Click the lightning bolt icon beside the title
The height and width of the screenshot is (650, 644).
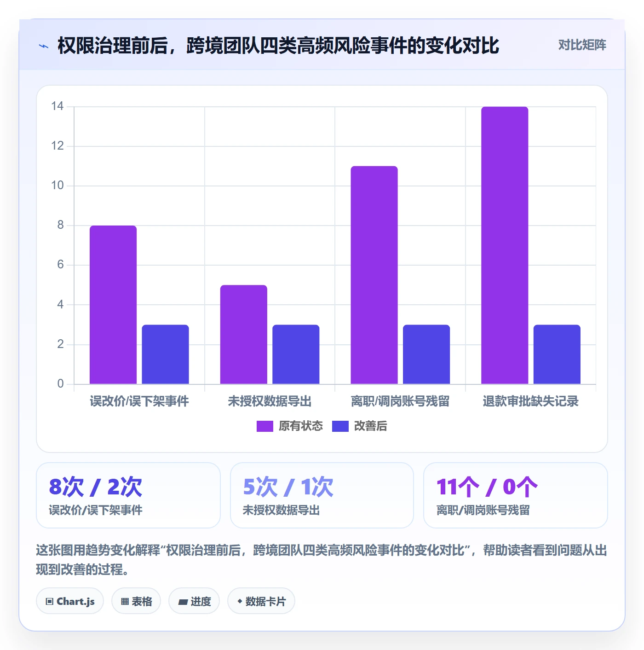coord(44,46)
